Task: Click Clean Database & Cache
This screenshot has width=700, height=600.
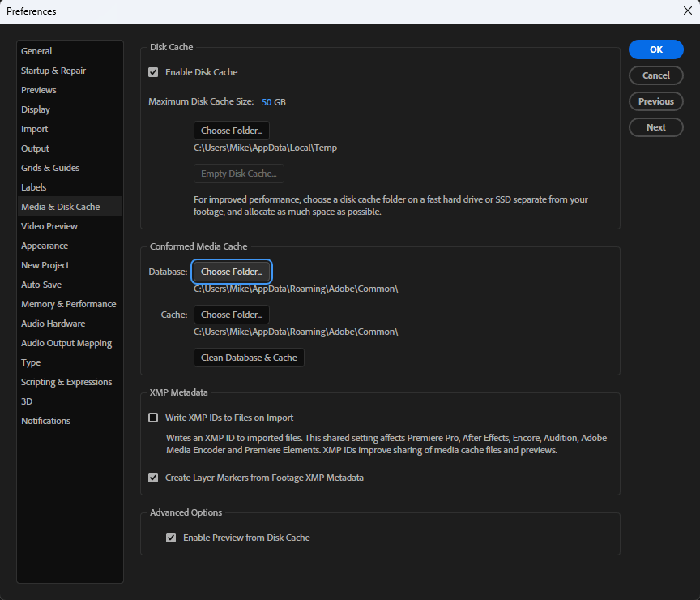Action: 249,358
